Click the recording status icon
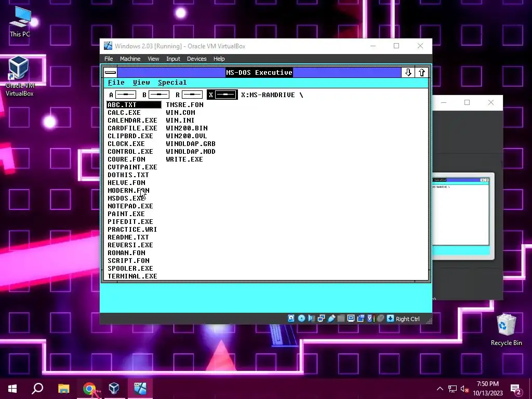 click(361, 318)
